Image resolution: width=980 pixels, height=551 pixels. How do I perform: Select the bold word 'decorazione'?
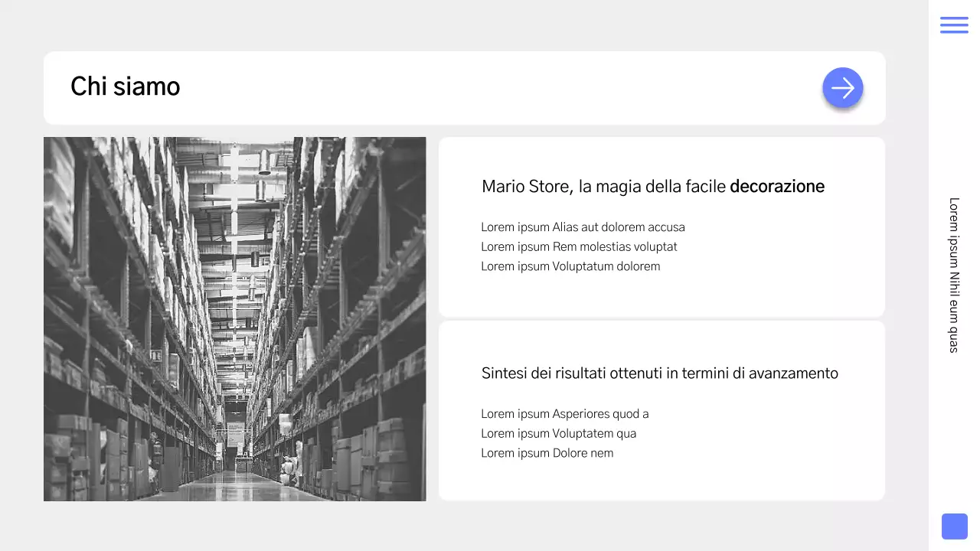[x=776, y=186]
